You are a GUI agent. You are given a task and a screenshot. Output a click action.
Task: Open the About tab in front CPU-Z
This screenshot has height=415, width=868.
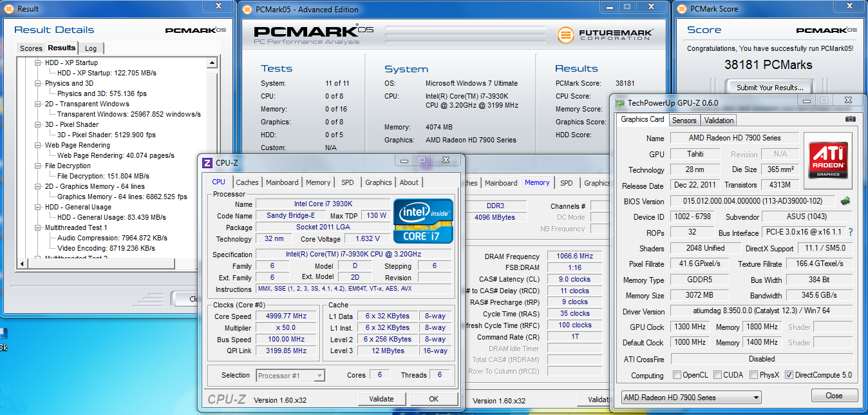[409, 182]
